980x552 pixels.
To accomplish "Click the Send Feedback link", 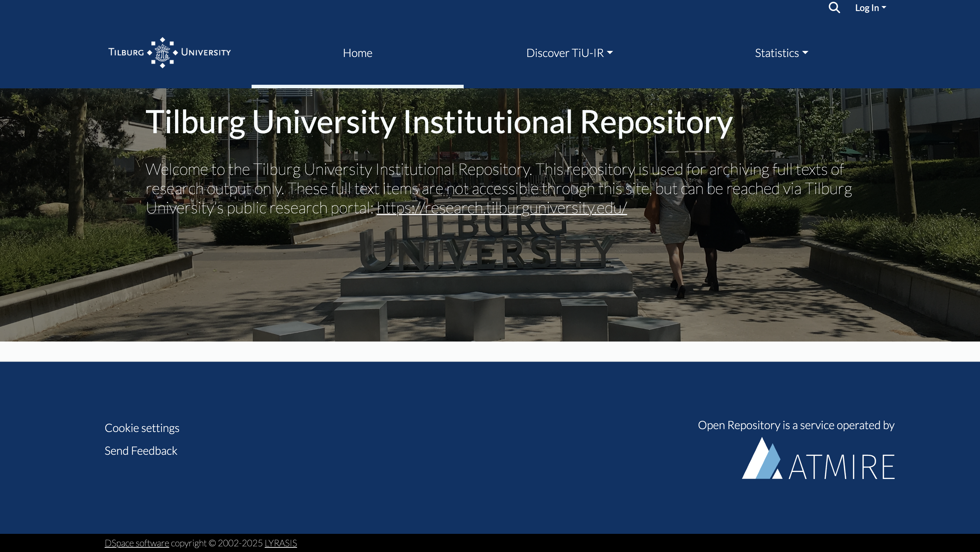I will 141,451.
